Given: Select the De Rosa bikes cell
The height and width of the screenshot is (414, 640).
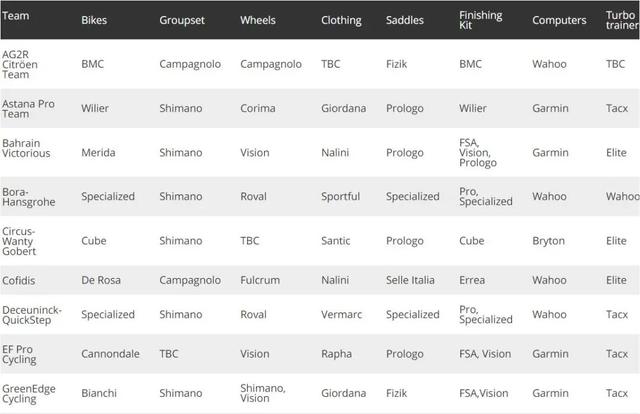Looking at the screenshot, I should click(x=102, y=280).
